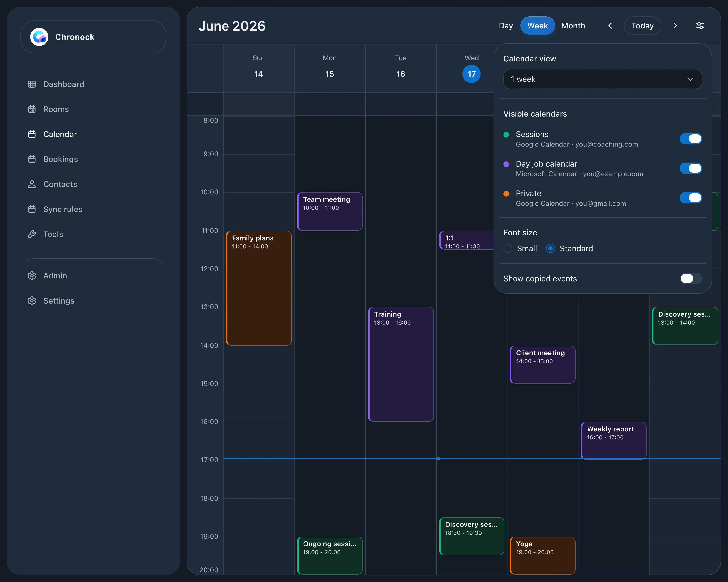Screen dimensions: 728x582
Task: Click the Admin gear icon
Action: pyautogui.click(x=32, y=276)
